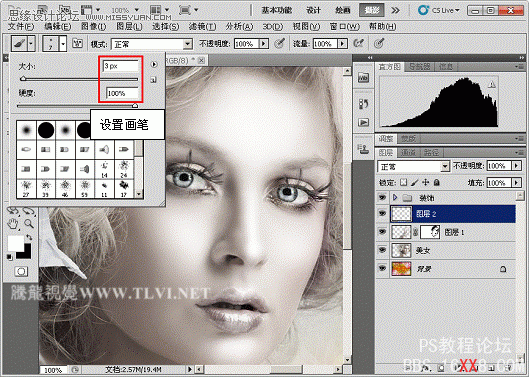The width and height of the screenshot is (529, 377).
Task: Hide the 图层 2 layer eye
Action: [382, 214]
